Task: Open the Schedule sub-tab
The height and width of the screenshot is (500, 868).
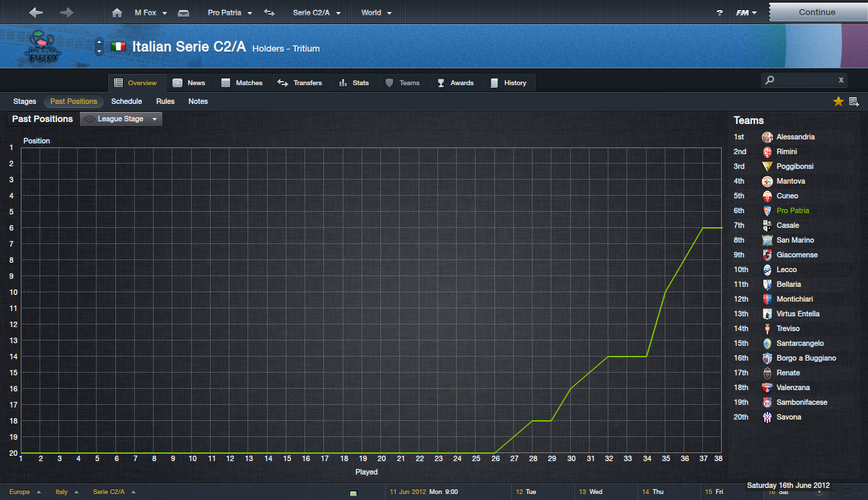Action: click(127, 101)
